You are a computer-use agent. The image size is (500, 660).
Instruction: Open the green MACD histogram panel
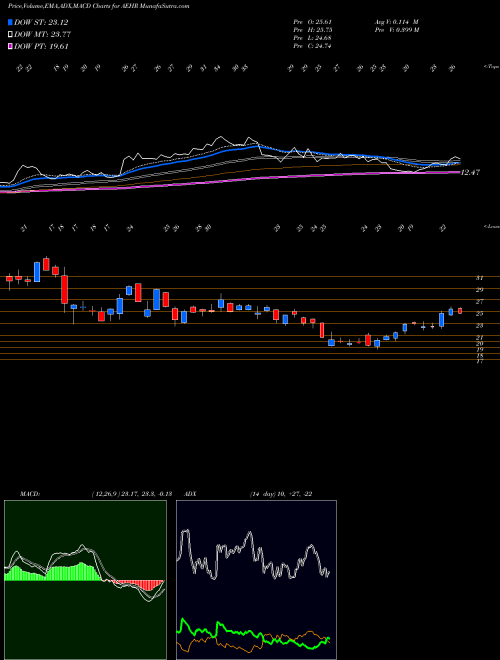tap(85, 580)
